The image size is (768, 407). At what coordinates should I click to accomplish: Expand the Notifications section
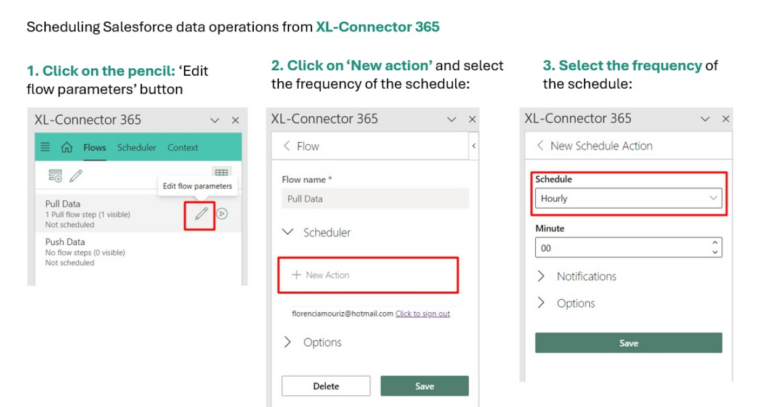[542, 276]
